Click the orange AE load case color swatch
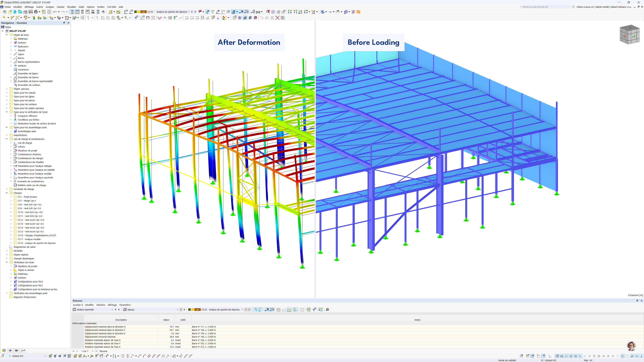Image resolution: width=644 pixels, height=362 pixels. pos(144,12)
